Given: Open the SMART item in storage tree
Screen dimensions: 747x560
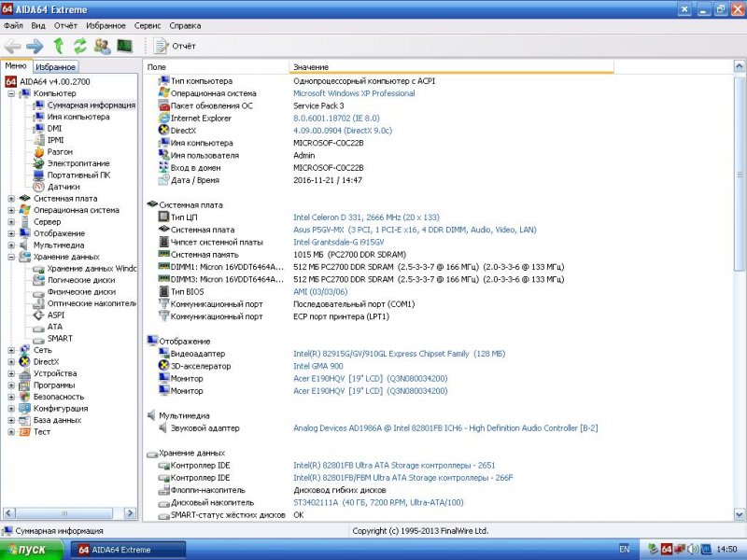Looking at the screenshot, I should pyautogui.click(x=59, y=338).
